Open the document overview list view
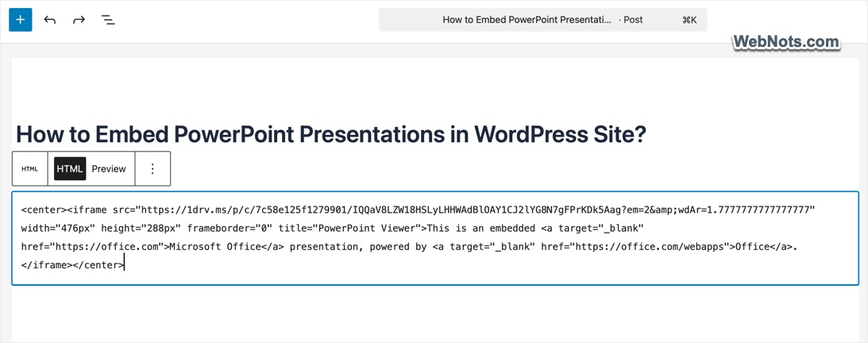The height and width of the screenshot is (343, 868). click(x=108, y=20)
